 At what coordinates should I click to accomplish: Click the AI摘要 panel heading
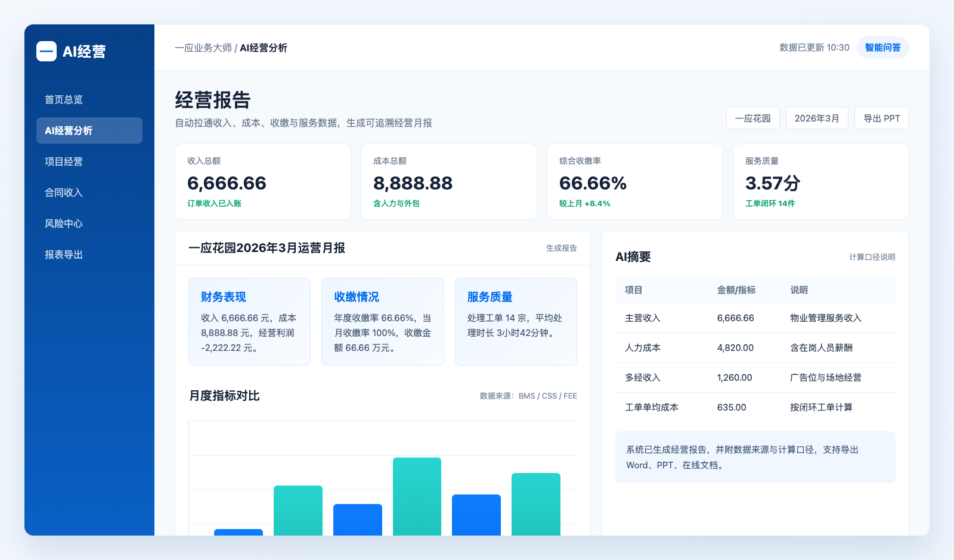click(x=633, y=257)
